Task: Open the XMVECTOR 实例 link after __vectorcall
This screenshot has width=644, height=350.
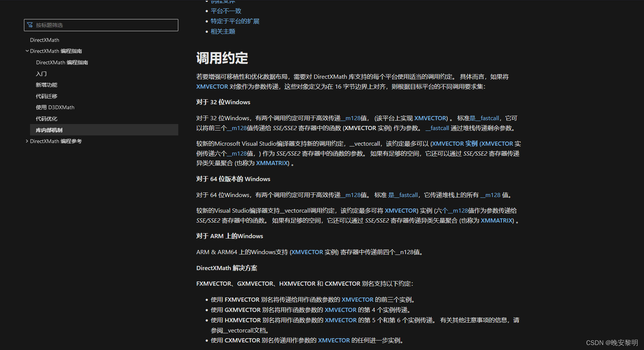Action: tap(455, 144)
